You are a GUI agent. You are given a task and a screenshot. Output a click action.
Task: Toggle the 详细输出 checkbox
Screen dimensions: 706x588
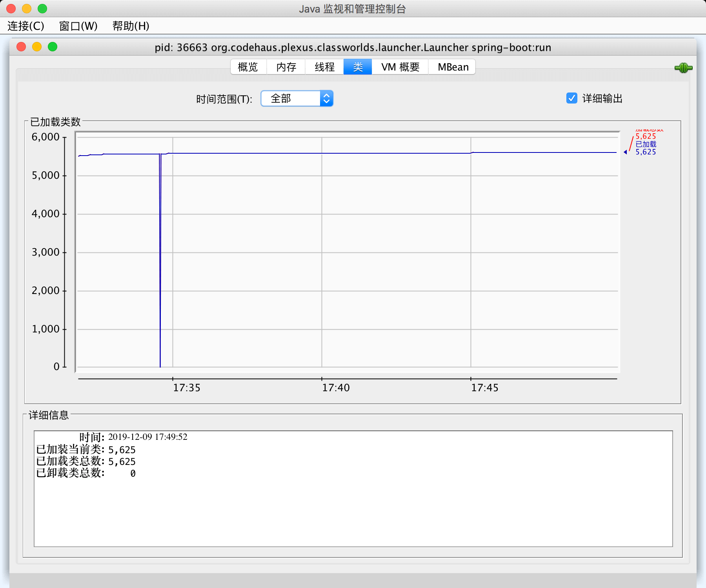pos(571,98)
